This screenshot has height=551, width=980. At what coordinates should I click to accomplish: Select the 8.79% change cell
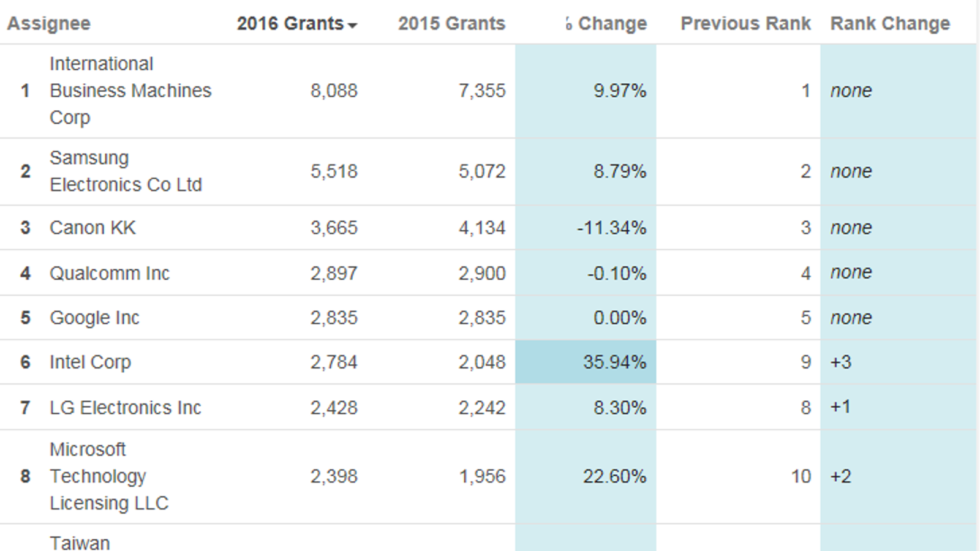coord(586,171)
